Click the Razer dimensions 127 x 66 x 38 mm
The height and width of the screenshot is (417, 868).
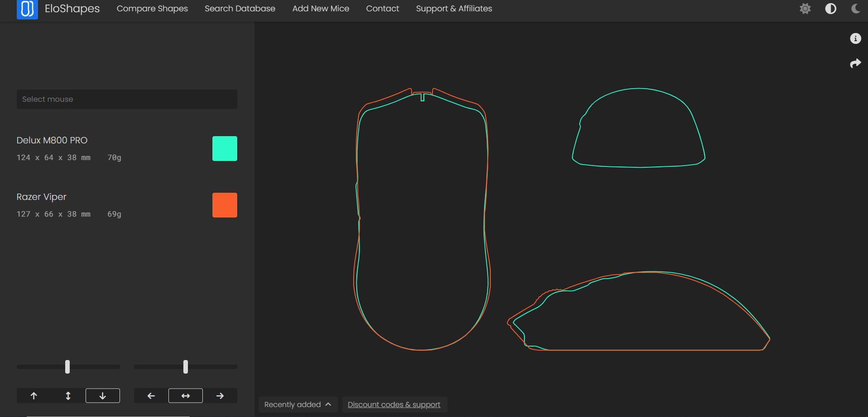53,214
